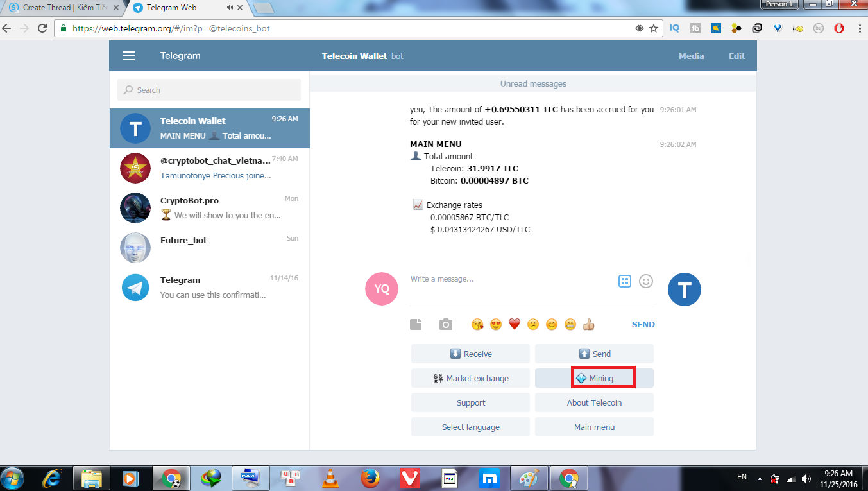Insert the grinning teeth emoji
868x491 pixels.
click(570, 325)
